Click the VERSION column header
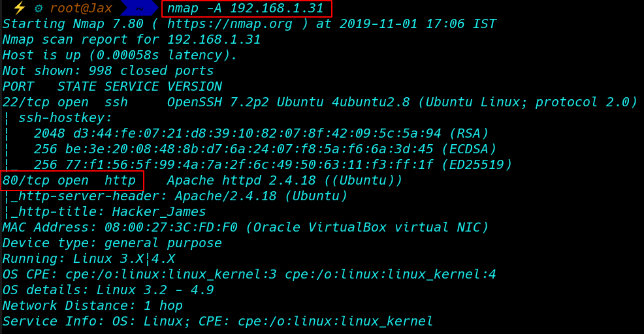 pos(195,87)
